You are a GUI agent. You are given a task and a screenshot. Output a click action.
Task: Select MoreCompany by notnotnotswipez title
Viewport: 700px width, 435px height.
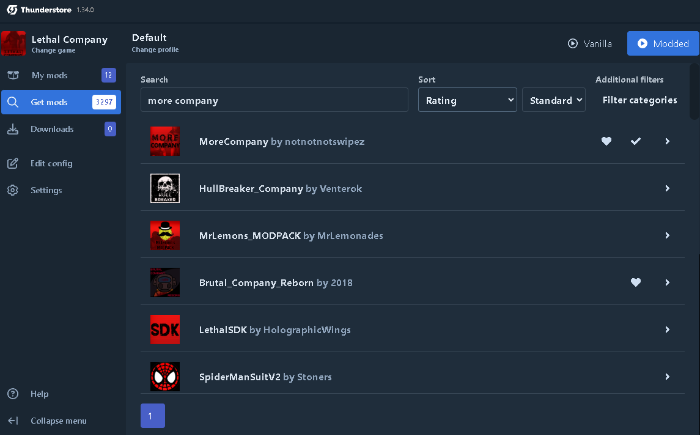(x=282, y=142)
